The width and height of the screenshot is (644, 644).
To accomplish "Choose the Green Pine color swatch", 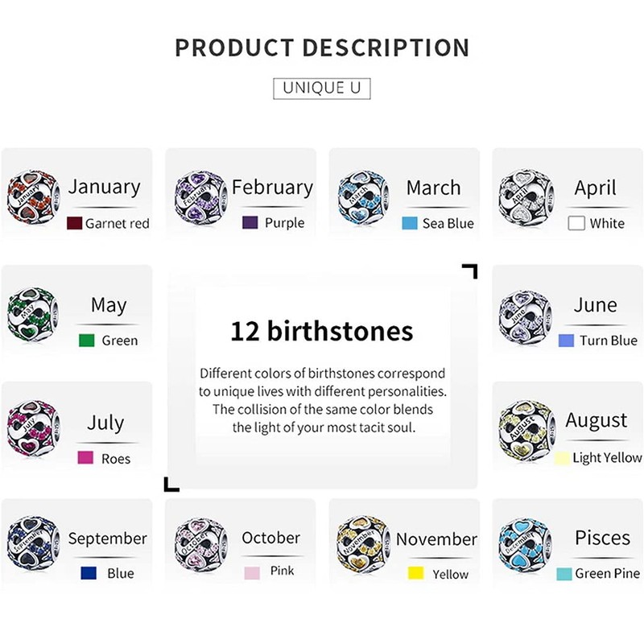I will pyautogui.click(x=563, y=574).
